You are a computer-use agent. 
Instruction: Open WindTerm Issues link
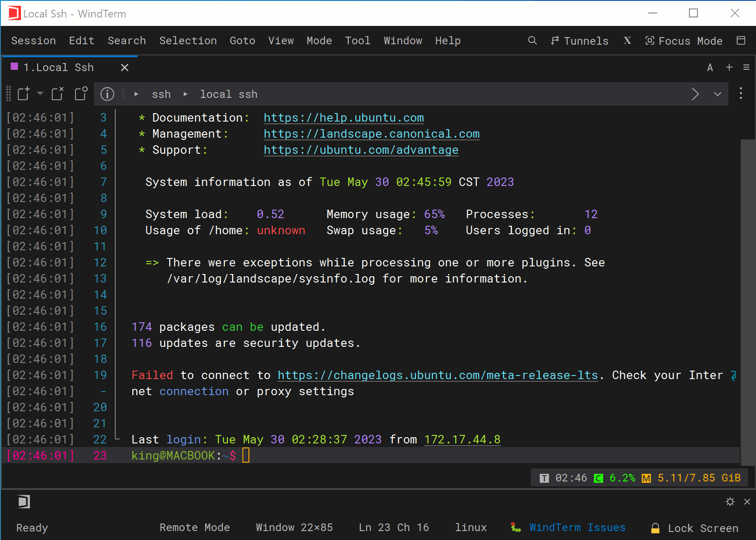577,527
